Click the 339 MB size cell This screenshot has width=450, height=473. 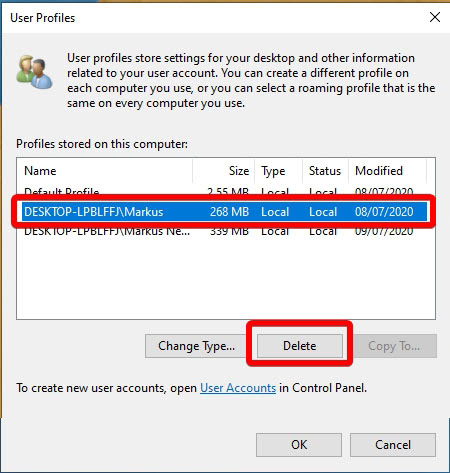[x=229, y=232]
